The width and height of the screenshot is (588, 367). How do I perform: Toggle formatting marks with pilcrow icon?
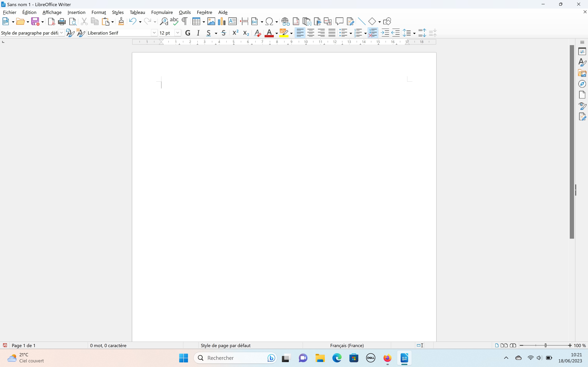(x=185, y=22)
